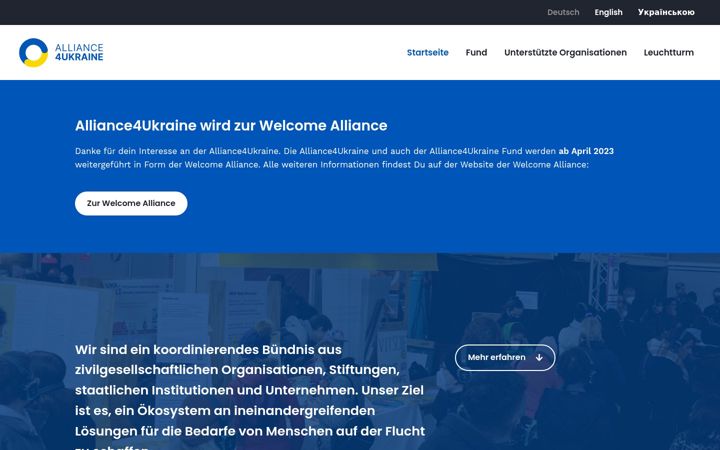This screenshot has width=720, height=450.
Task: Click the ALLIANCE 4UKRAINE logo wordmark
Action: 79,52
